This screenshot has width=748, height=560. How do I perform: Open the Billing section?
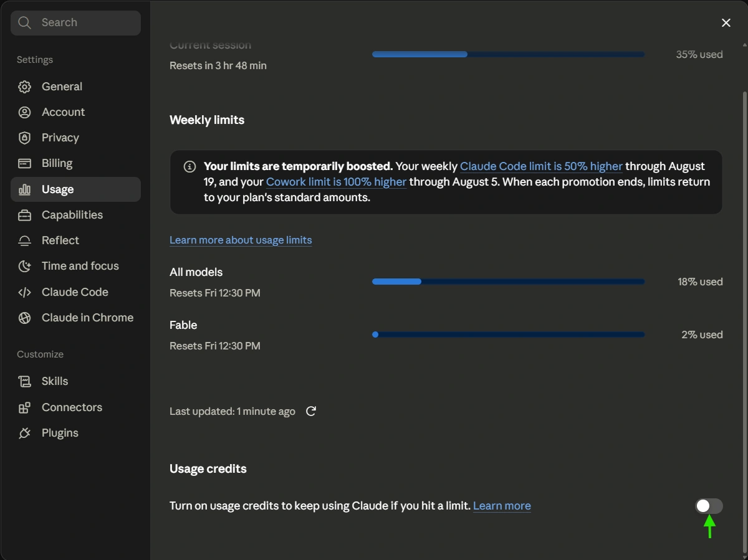tap(75, 163)
